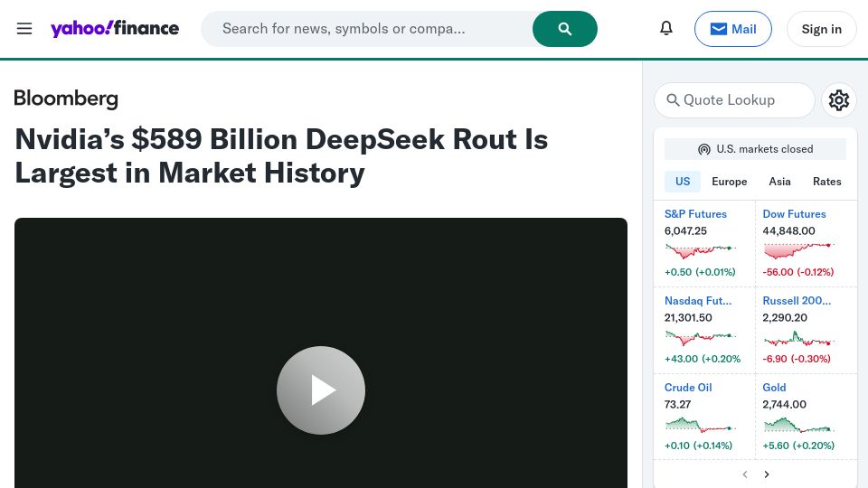Image resolution: width=868 pixels, height=488 pixels.
Task: Click Gold change +5.60 (+0.20%)
Action: 798,446
